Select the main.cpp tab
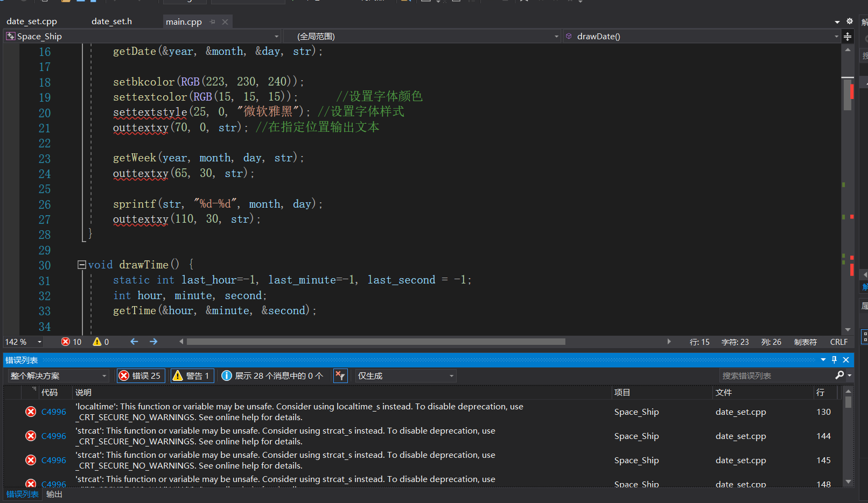 (184, 22)
